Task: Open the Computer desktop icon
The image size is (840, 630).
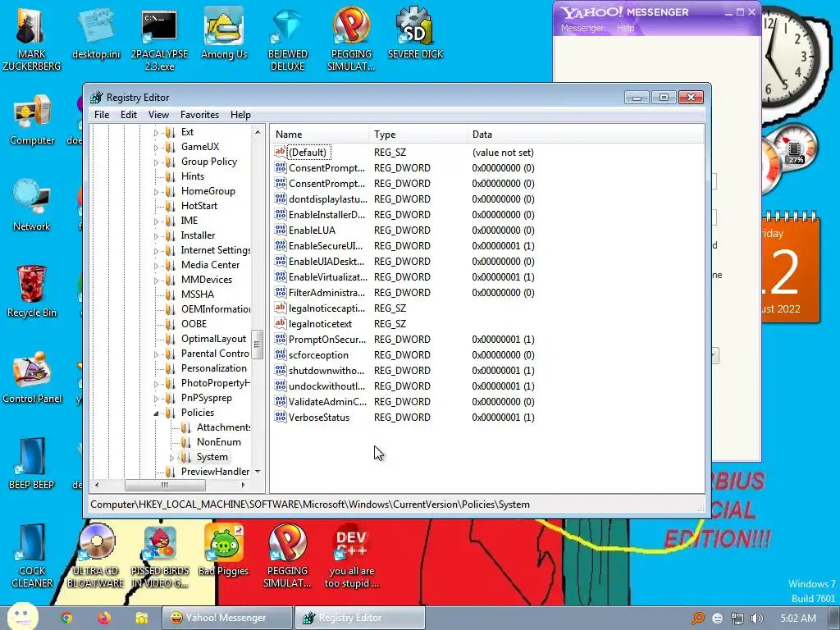Action: click(x=32, y=120)
